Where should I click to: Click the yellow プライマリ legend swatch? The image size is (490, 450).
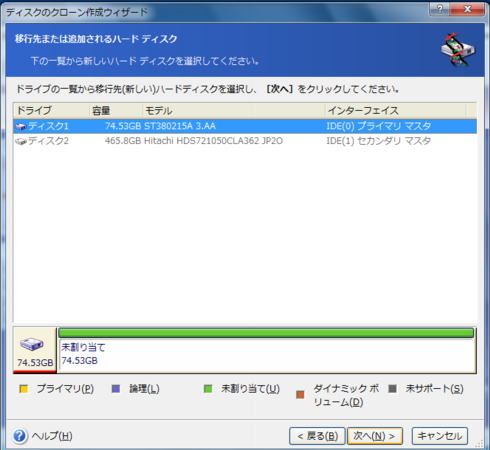(x=24, y=389)
